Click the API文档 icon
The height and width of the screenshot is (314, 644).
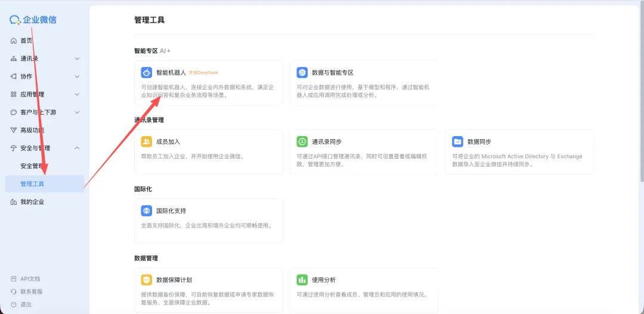(14, 279)
